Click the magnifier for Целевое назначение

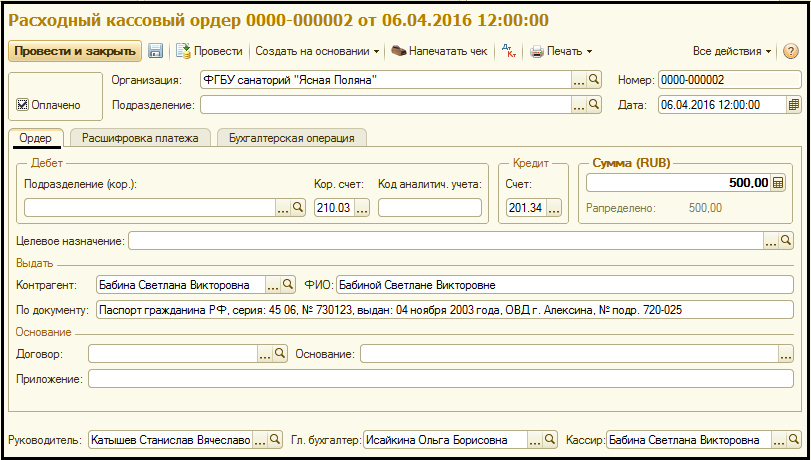(x=786, y=241)
